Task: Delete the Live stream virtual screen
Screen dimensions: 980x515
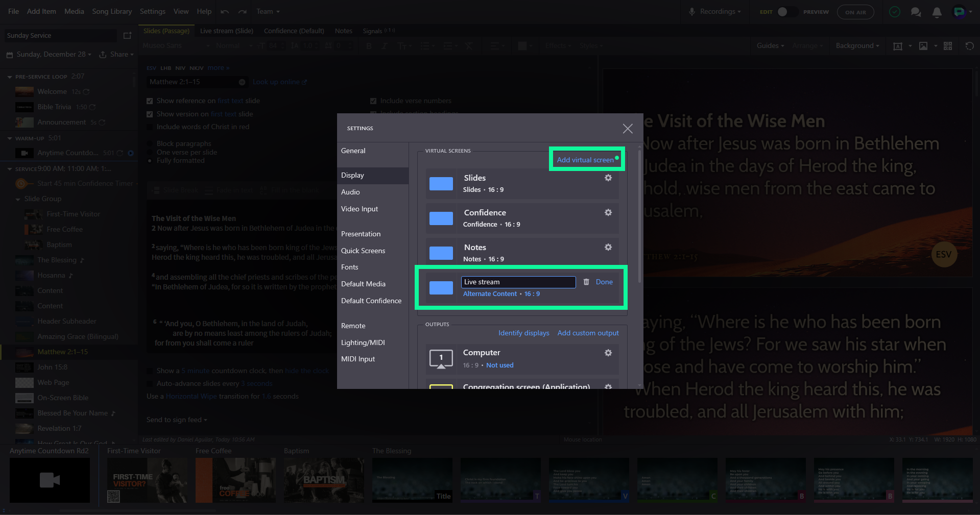Action: 586,282
